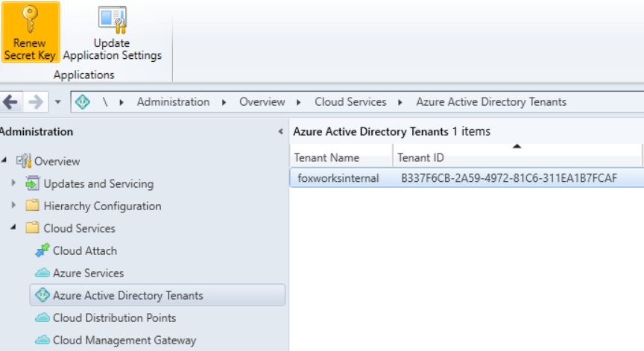
Task: Select Cloud Services in the breadcrumb
Action: pyautogui.click(x=350, y=102)
